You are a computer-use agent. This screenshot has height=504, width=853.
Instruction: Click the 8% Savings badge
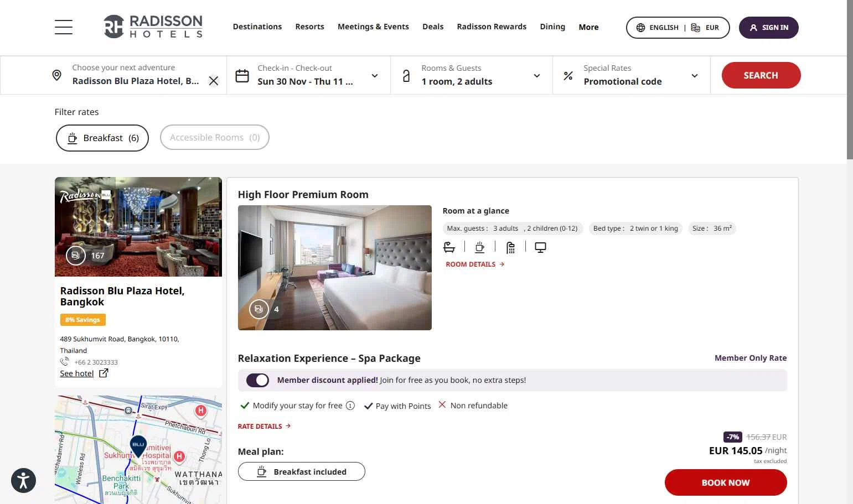(x=82, y=320)
